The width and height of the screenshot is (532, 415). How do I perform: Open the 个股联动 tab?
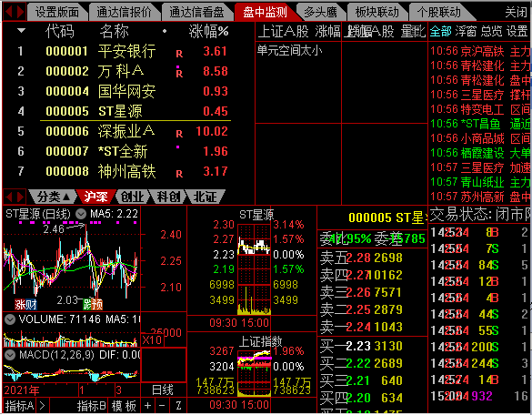(x=438, y=13)
